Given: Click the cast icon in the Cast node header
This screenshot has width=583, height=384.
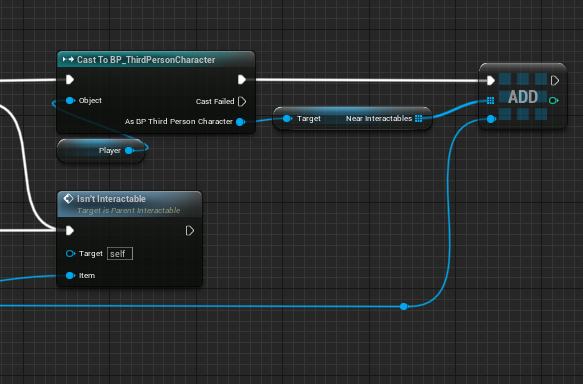Looking at the screenshot, I should 68,59.
